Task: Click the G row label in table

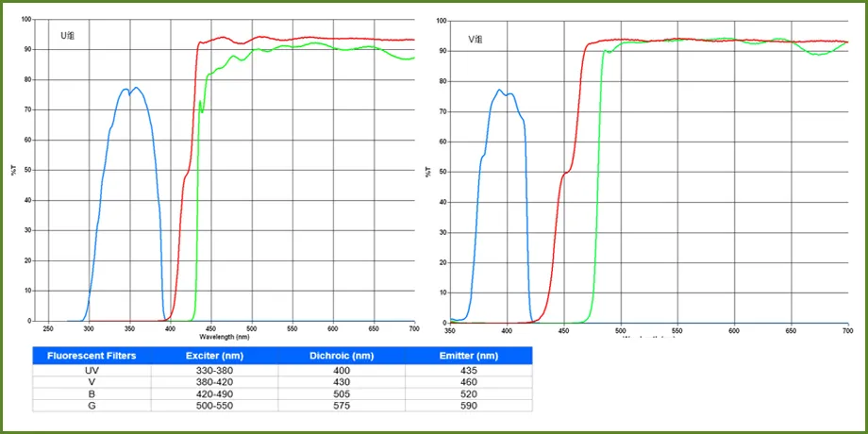Action: point(92,406)
